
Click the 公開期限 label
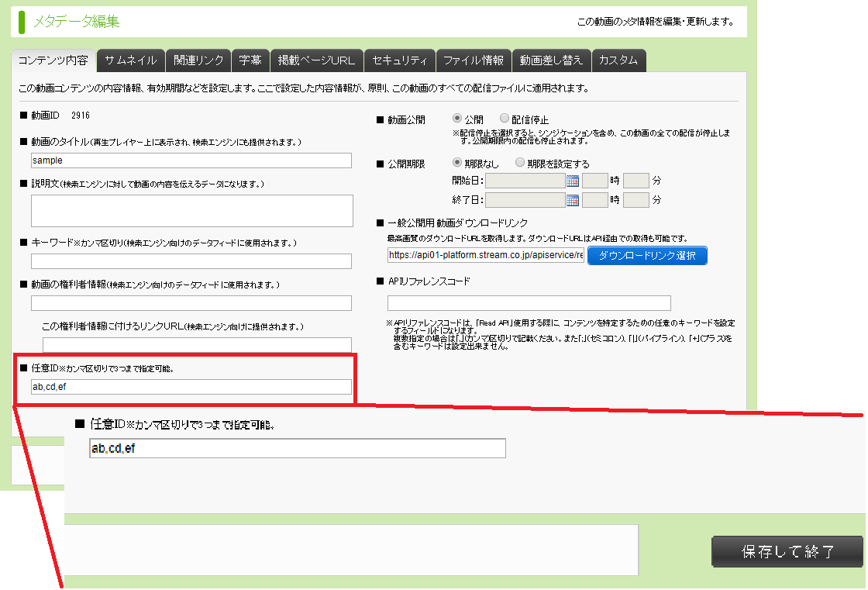tap(406, 164)
